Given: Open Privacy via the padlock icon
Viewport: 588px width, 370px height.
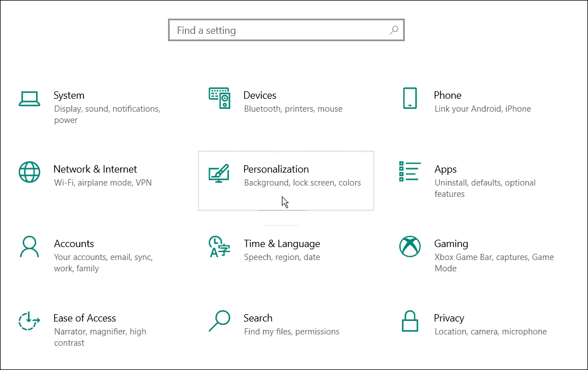Looking at the screenshot, I should pos(410,321).
